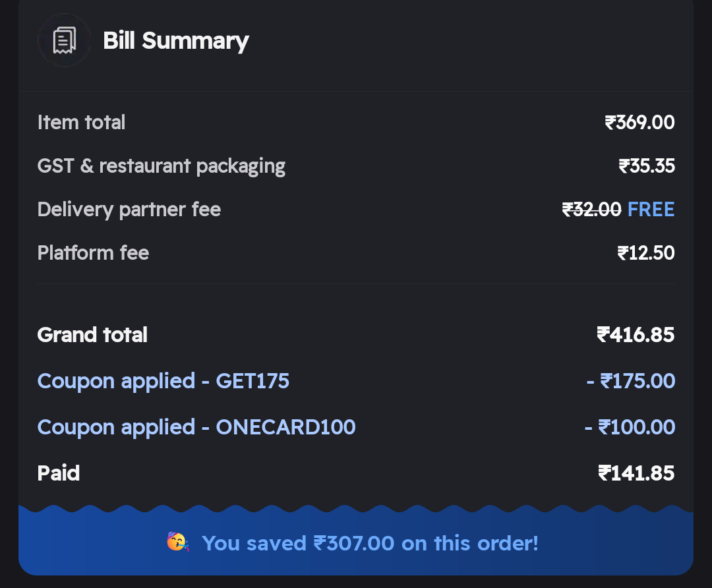
Task: Select the Item total label
Action: point(81,123)
